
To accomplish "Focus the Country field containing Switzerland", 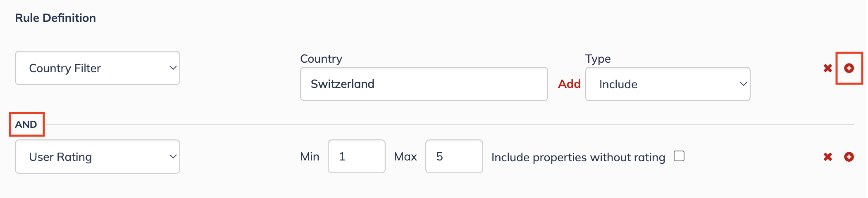I will click(424, 84).
